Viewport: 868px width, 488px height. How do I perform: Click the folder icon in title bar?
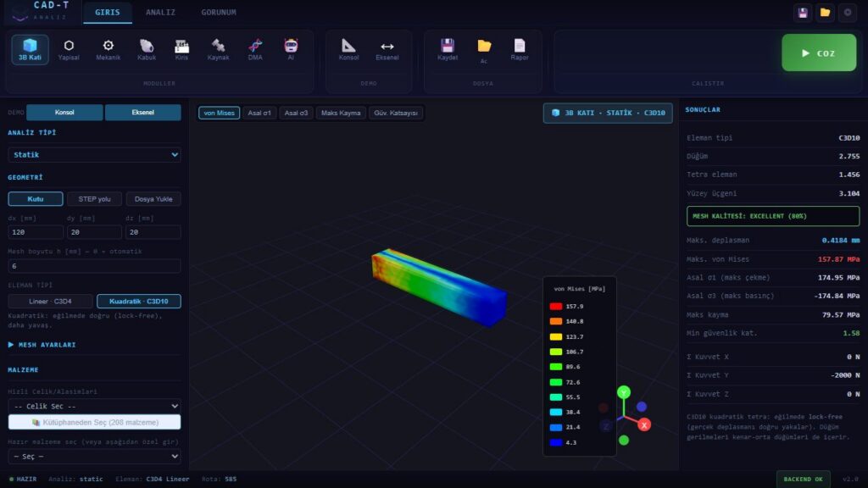pos(825,12)
